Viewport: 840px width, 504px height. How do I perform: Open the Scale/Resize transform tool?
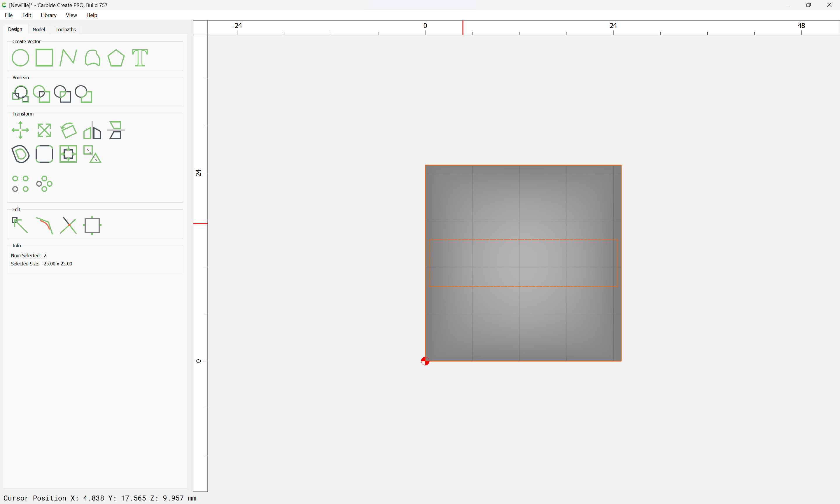[x=44, y=130]
